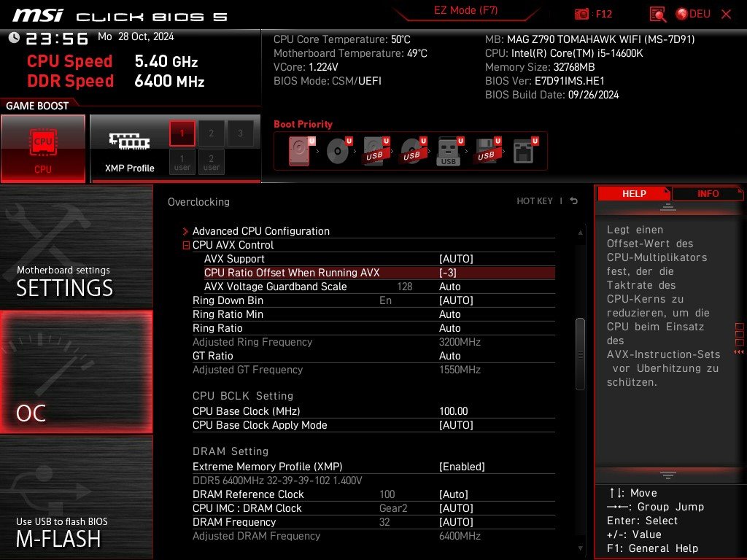Image resolution: width=747 pixels, height=560 pixels.
Task: Select the Ring Ratio field
Action: coord(373,327)
